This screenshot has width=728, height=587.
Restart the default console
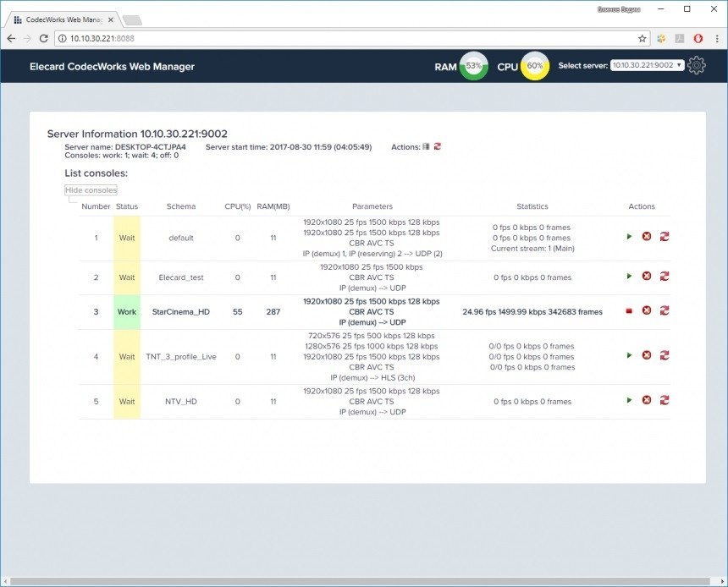click(x=665, y=237)
